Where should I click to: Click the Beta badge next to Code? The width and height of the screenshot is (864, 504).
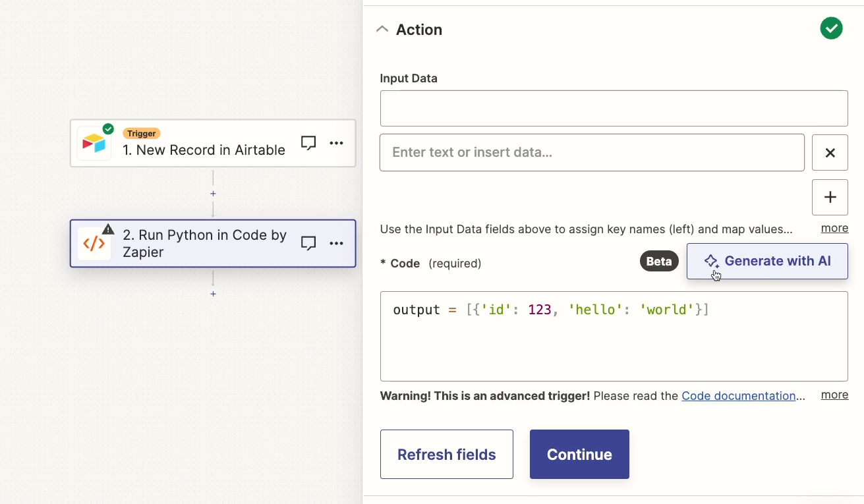pos(659,261)
